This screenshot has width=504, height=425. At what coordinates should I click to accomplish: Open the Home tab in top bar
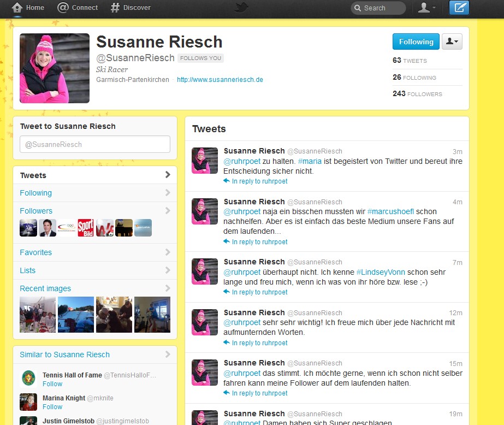pyautogui.click(x=28, y=8)
